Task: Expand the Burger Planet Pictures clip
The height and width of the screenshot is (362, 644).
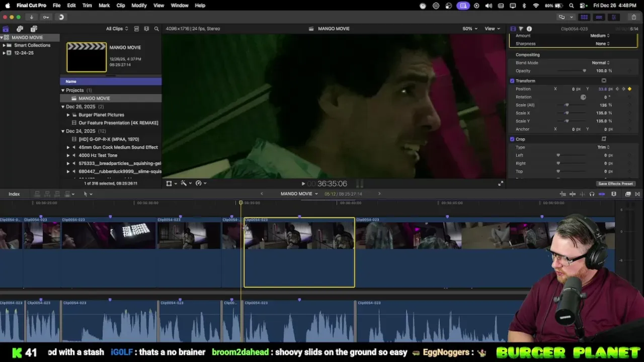Action: (x=68, y=115)
